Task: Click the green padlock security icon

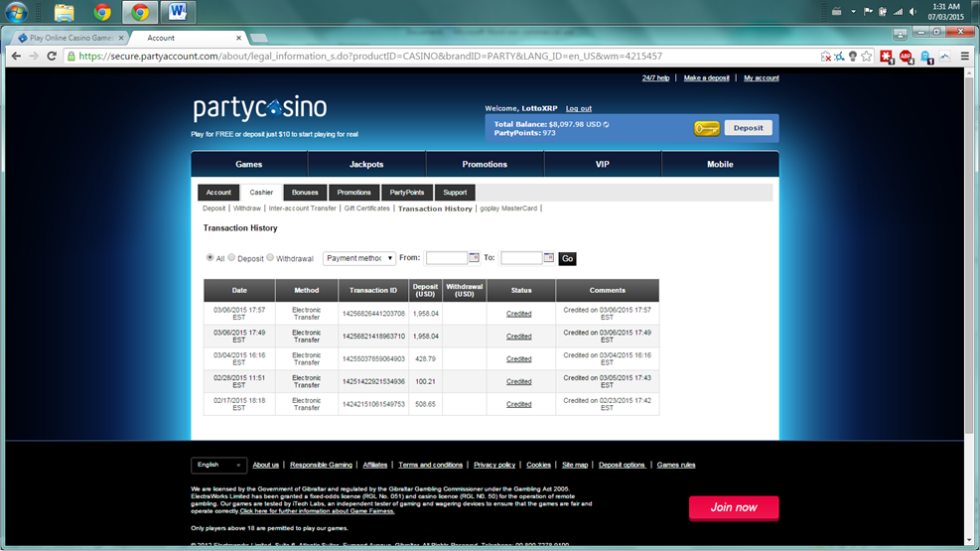Action: coord(71,57)
